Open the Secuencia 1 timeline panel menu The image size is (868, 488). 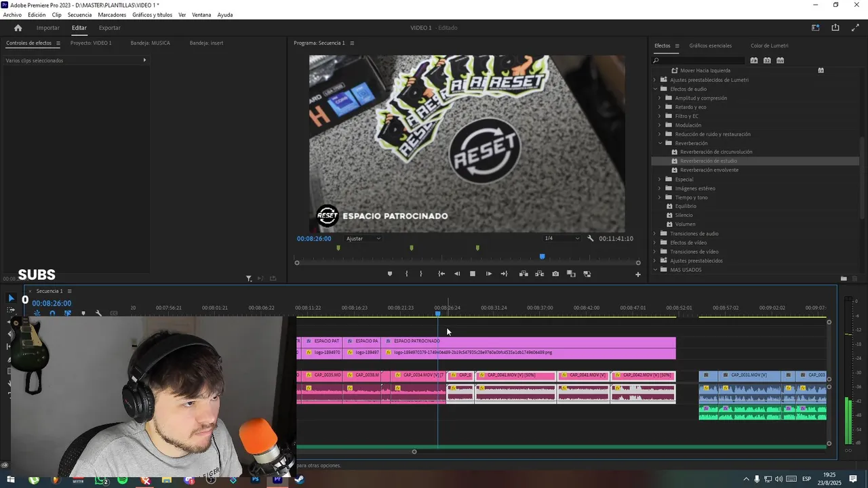point(69,291)
